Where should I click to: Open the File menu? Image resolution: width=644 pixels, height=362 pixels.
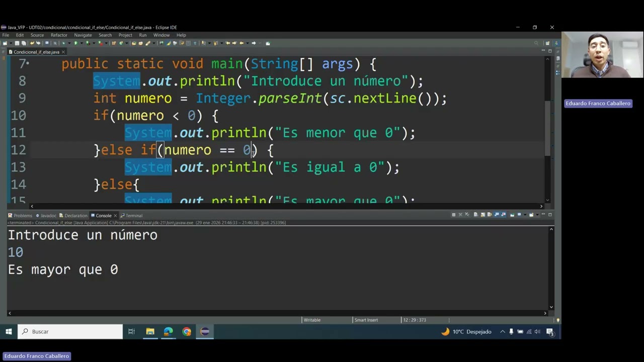click(6, 35)
